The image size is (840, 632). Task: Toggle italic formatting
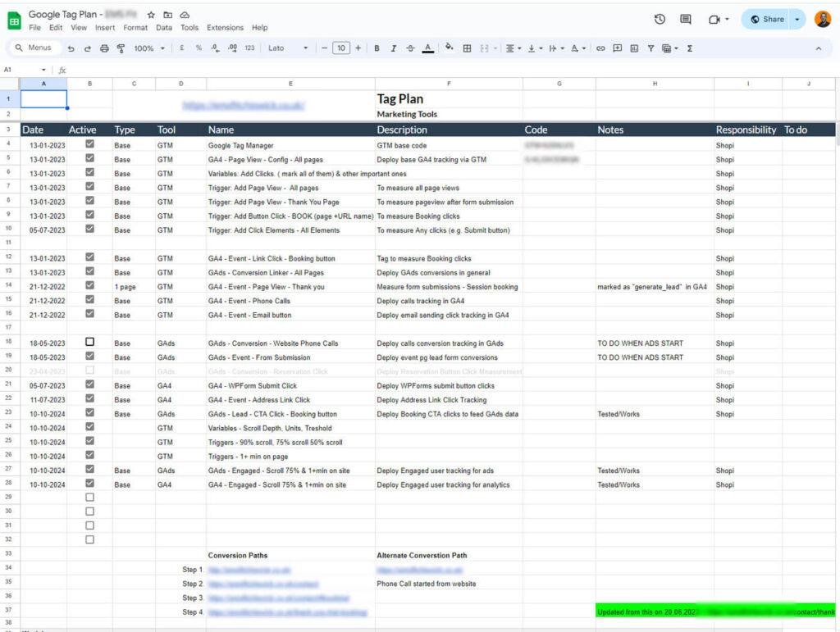pos(393,48)
